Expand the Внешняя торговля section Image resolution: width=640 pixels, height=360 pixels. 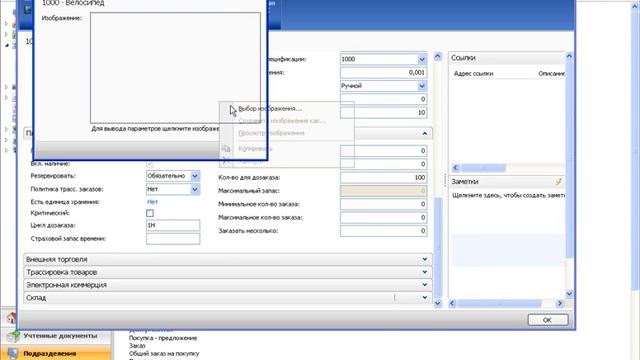pos(228,260)
